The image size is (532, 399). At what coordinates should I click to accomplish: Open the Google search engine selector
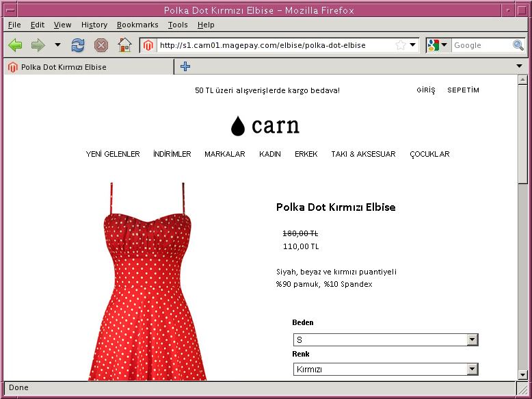click(x=438, y=45)
